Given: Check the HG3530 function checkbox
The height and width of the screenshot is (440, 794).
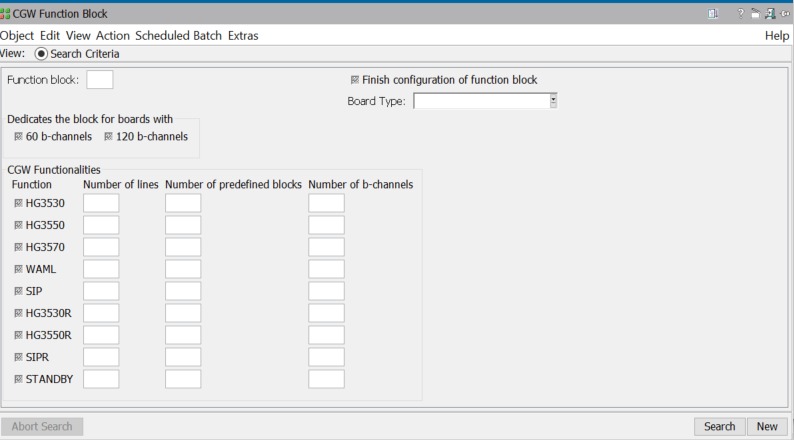Looking at the screenshot, I should tap(19, 203).
